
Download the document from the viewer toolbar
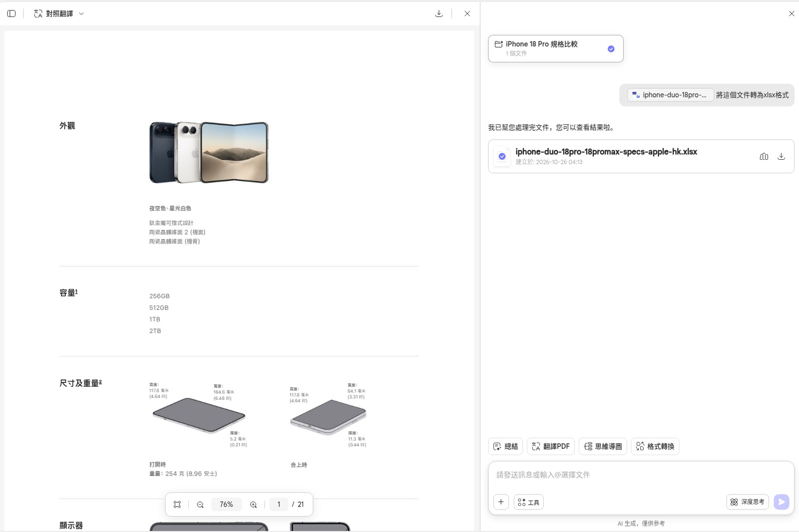coord(439,13)
